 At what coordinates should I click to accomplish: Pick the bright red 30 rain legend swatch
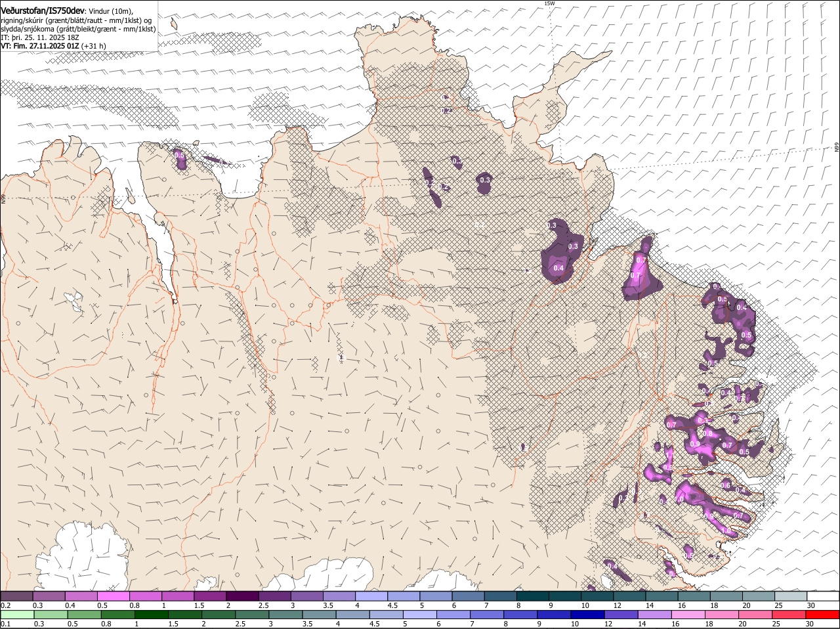tap(823, 615)
